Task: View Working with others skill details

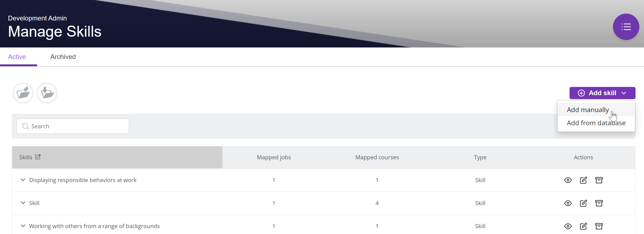Action: [x=568, y=226]
